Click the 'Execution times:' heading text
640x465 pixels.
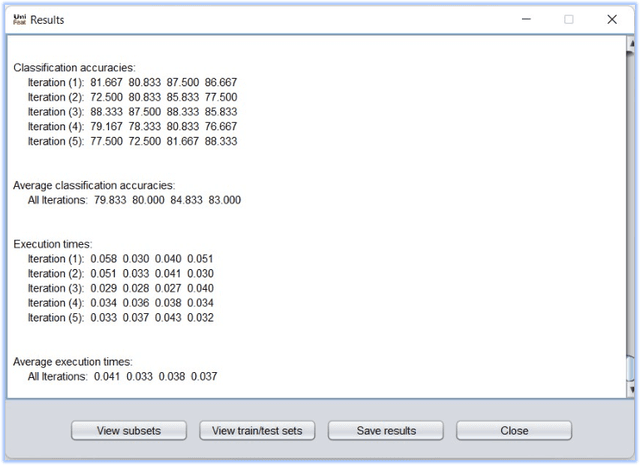53,243
